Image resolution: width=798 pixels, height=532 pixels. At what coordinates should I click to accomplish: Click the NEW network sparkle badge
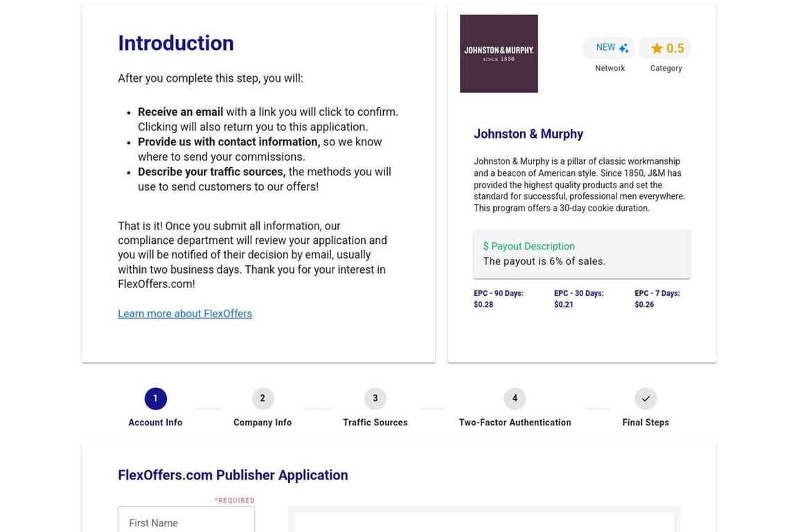coord(609,48)
